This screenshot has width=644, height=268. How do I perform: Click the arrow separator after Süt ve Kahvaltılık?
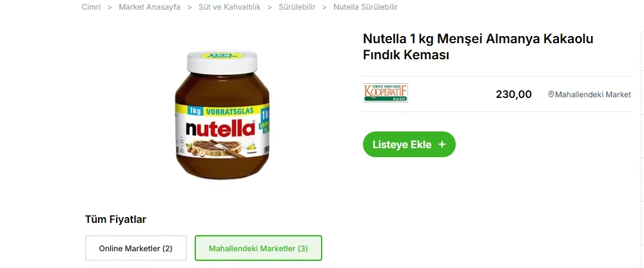(x=270, y=7)
